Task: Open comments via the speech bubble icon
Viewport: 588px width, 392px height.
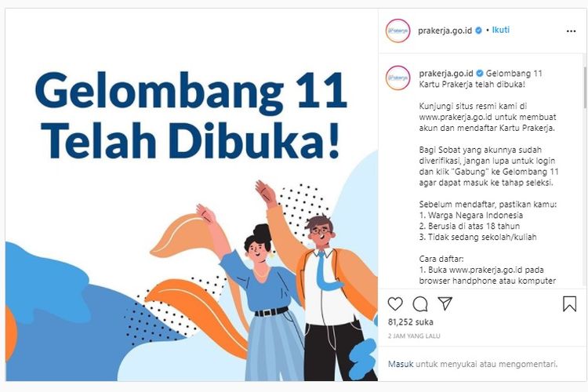Action: 420,304
